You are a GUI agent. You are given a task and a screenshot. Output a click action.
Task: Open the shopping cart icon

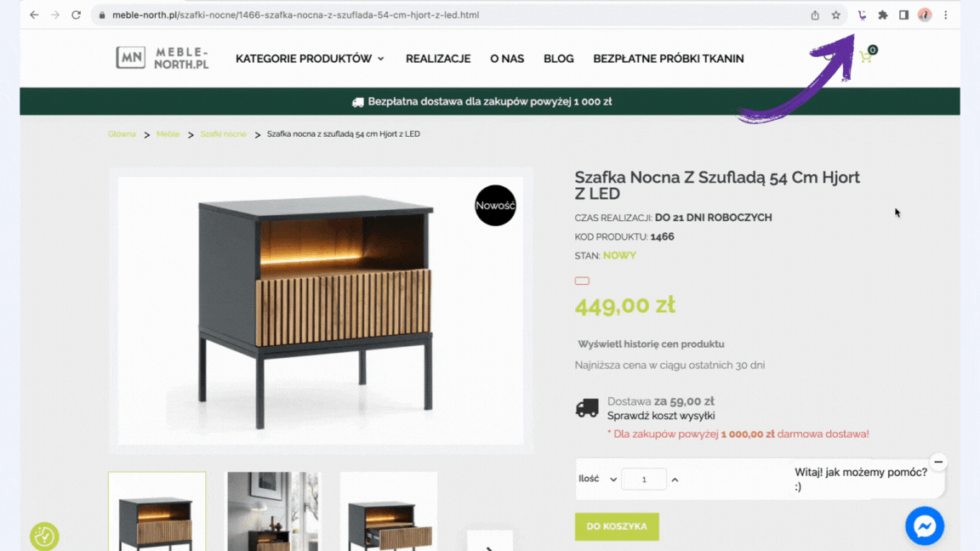pos(866,57)
